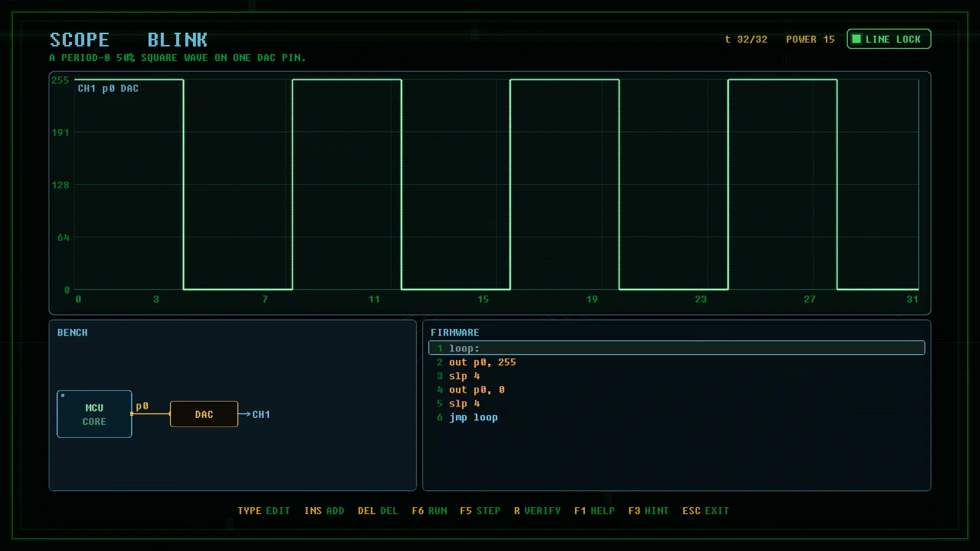The width and height of the screenshot is (980, 551).
Task: Click the SCOPE heading
Action: coord(80,40)
